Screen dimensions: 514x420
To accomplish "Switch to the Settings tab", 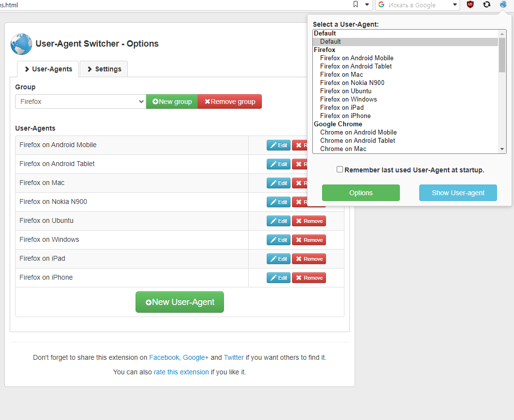I will [104, 69].
